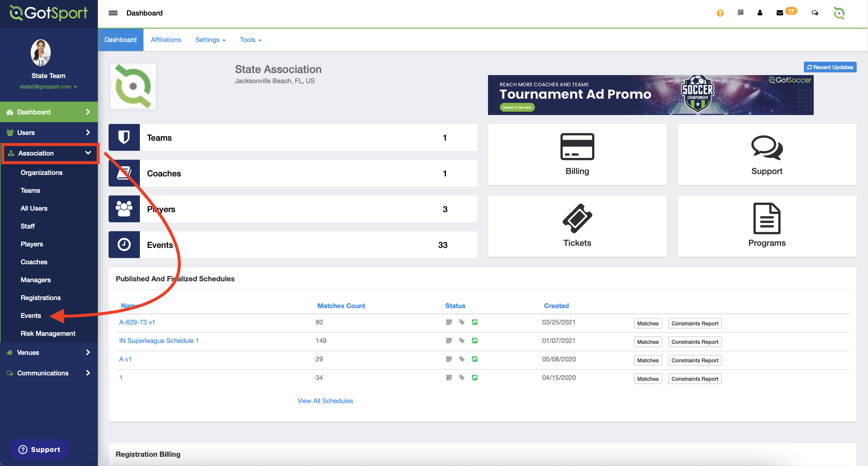
Task: Switch to the Affiliations tab
Action: [166, 39]
